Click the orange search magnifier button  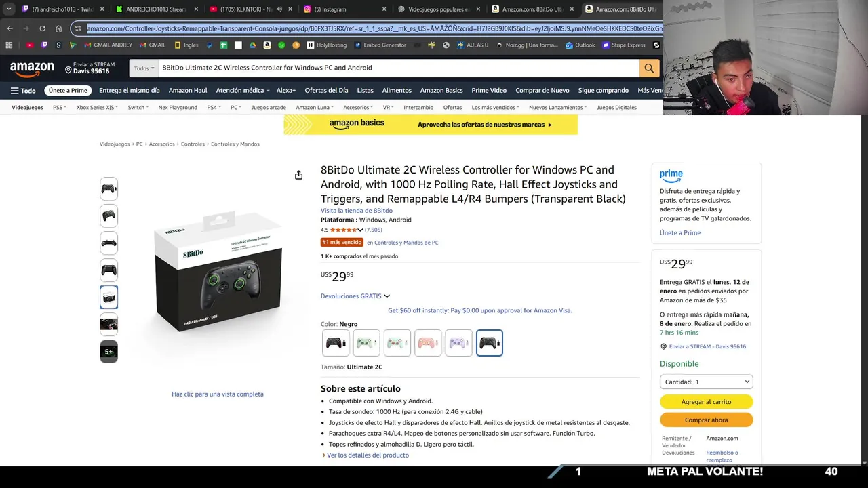tap(649, 68)
